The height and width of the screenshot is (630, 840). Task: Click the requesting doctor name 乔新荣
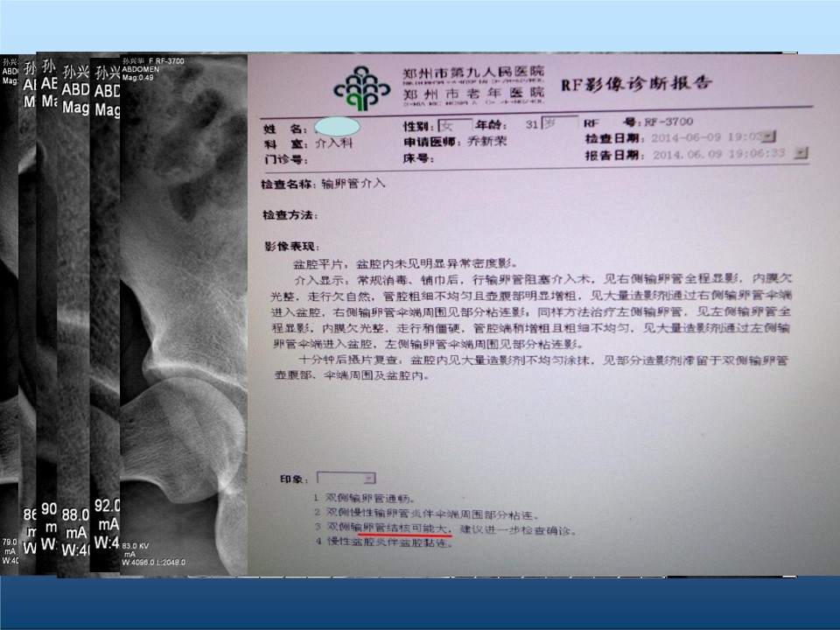[x=478, y=141]
